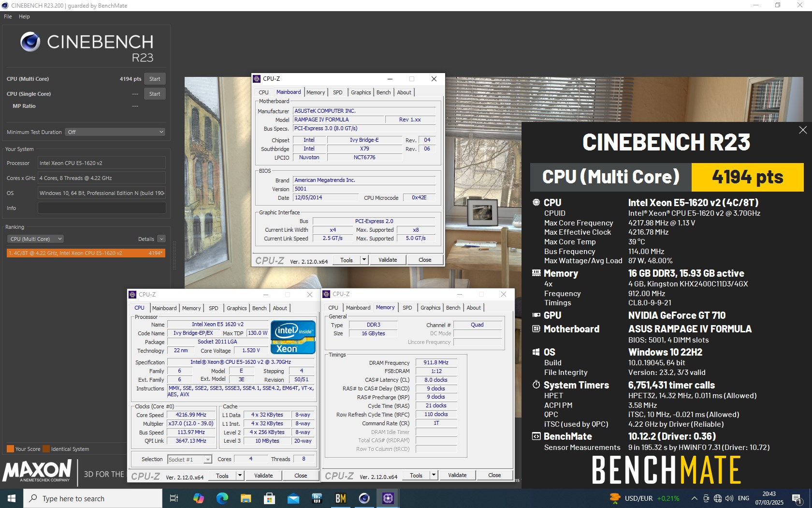Image resolution: width=812 pixels, height=508 pixels.
Task: Open Microsoft Store from the taskbar
Action: click(269, 498)
